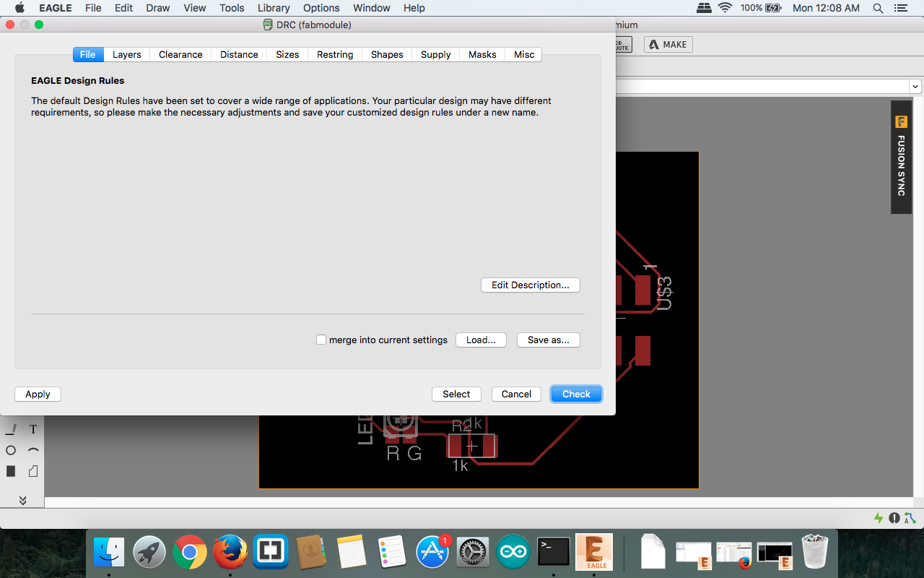Show the Supply tab
Viewport: 924px width, 578px height.
(436, 54)
